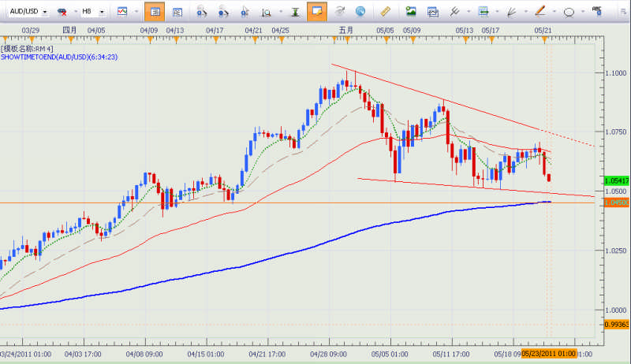Select the ellipse shape tool
This screenshot has width=631, height=364.
point(569,13)
